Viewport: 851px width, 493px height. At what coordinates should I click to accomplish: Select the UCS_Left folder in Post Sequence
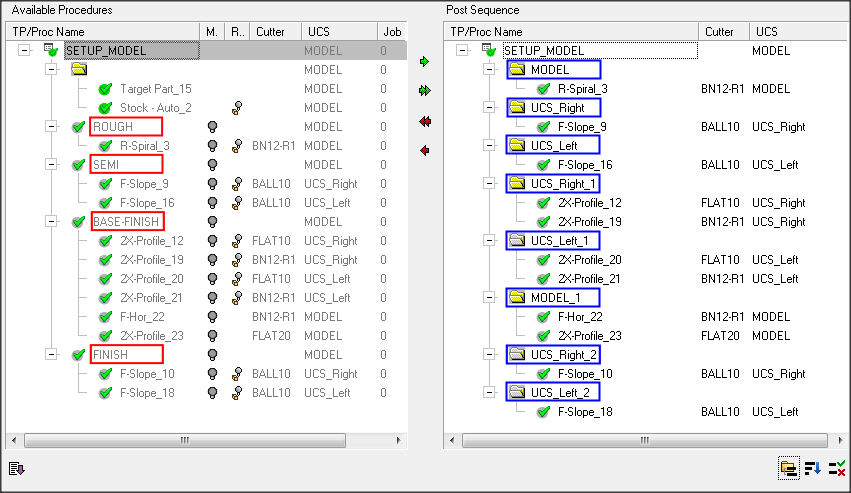pyautogui.click(x=554, y=146)
